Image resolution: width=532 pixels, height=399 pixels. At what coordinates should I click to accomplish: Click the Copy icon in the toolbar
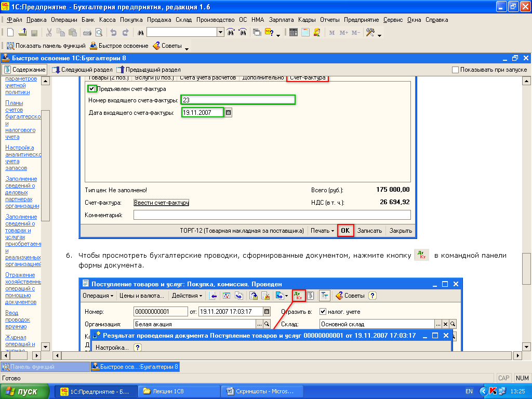click(61, 33)
